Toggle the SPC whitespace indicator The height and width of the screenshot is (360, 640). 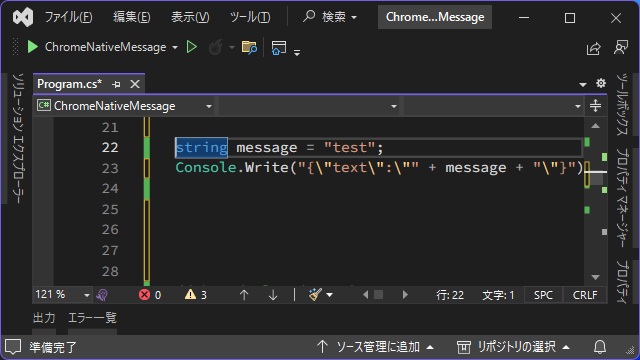coord(543,295)
